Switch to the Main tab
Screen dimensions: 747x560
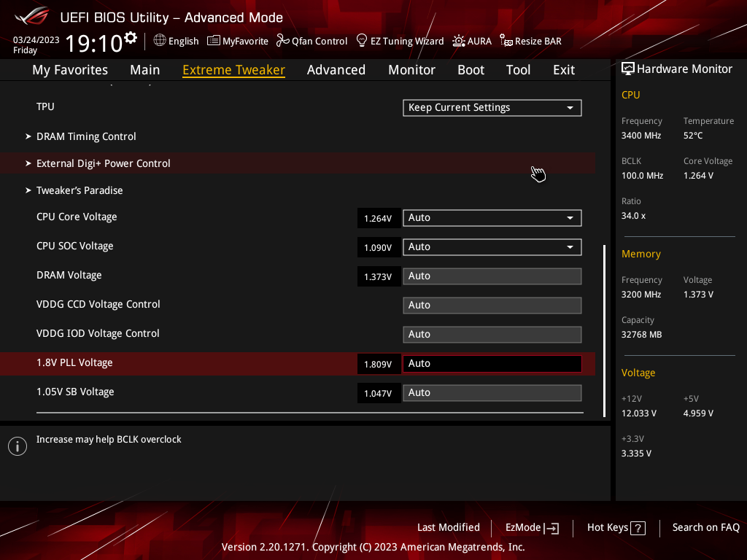[145, 70]
